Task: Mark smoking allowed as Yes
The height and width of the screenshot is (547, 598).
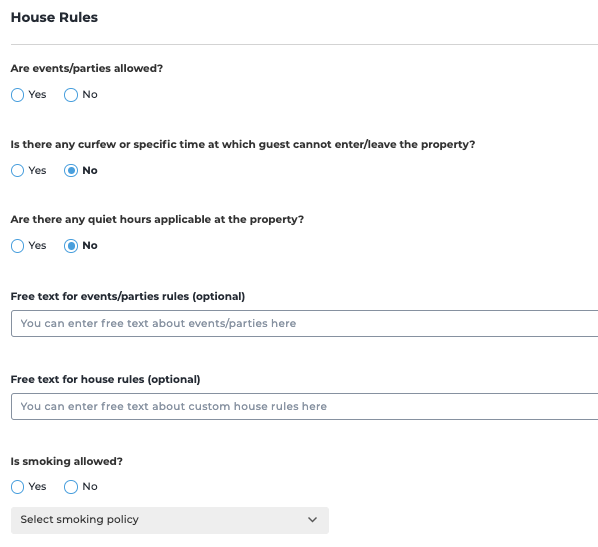Action: point(18,487)
